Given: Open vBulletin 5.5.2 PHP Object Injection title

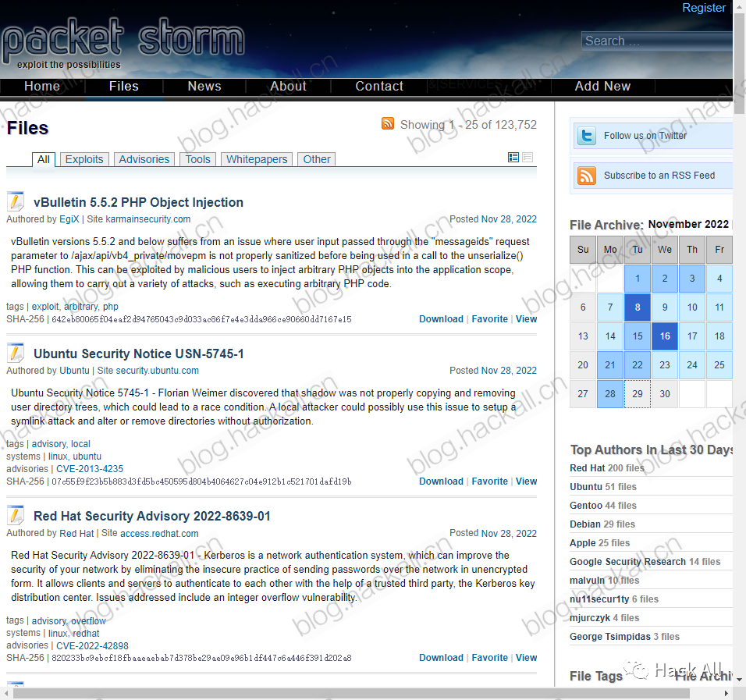Looking at the screenshot, I should (138, 202).
